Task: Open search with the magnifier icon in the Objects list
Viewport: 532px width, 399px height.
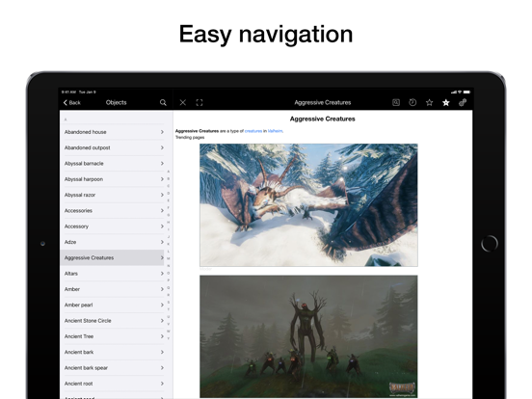Action: pos(163,102)
